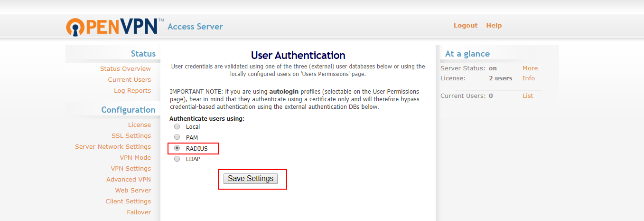Click the Server Status 'on' value
The image size is (644, 221).
[493, 68]
